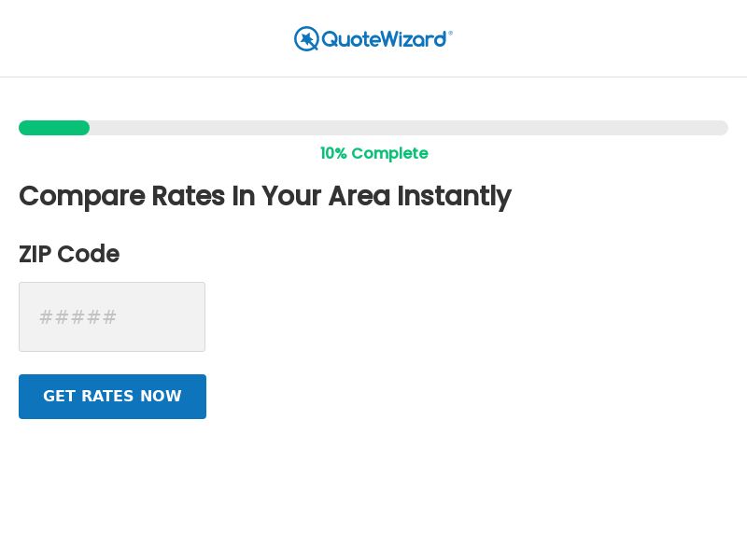Click the registered trademark symbol after QuoteWizard

coord(450,31)
